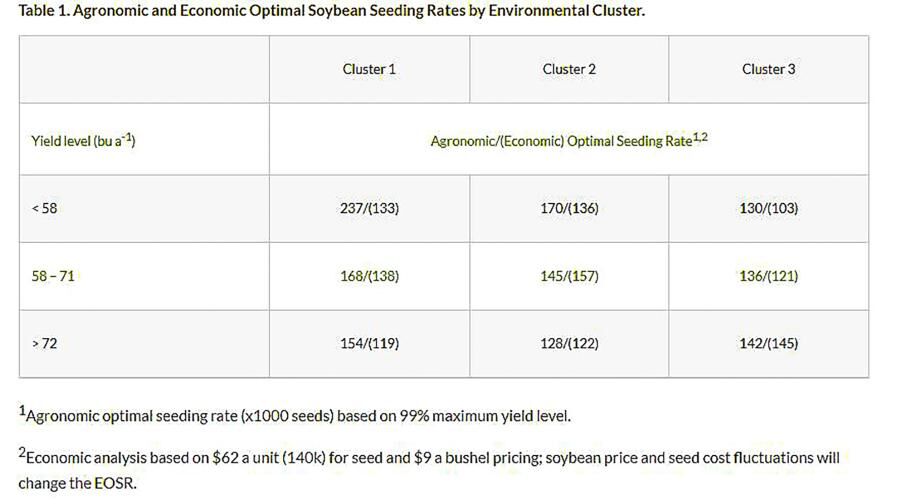Screen dimensions: 901x504
Task: Click footnote 2 about economic analysis pricing
Action: [429, 469]
